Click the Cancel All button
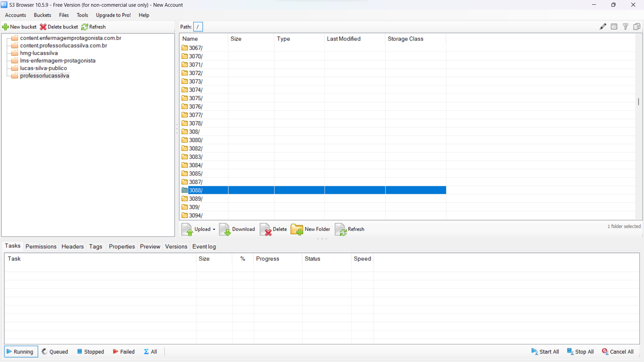Image resolution: width=644 pixels, height=362 pixels. click(x=618, y=352)
